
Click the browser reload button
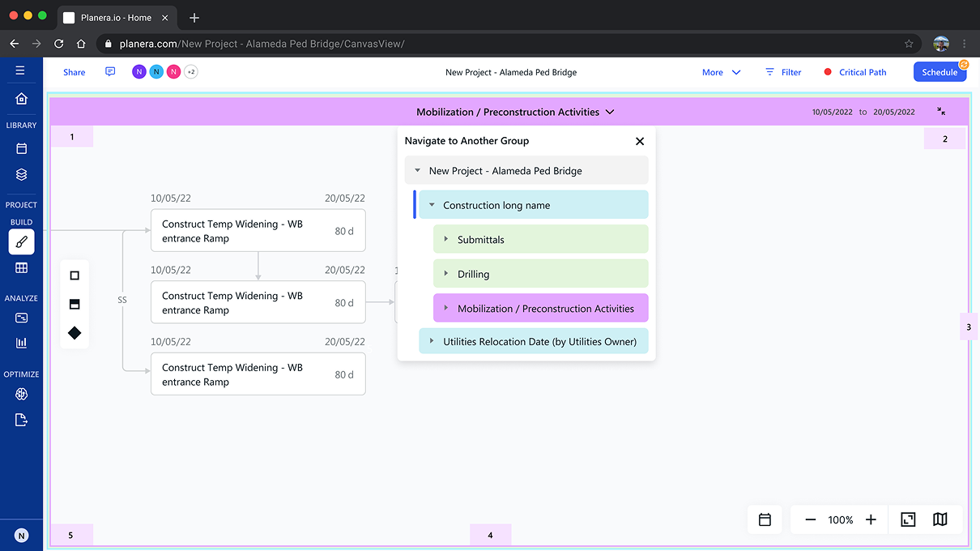pyautogui.click(x=58, y=44)
